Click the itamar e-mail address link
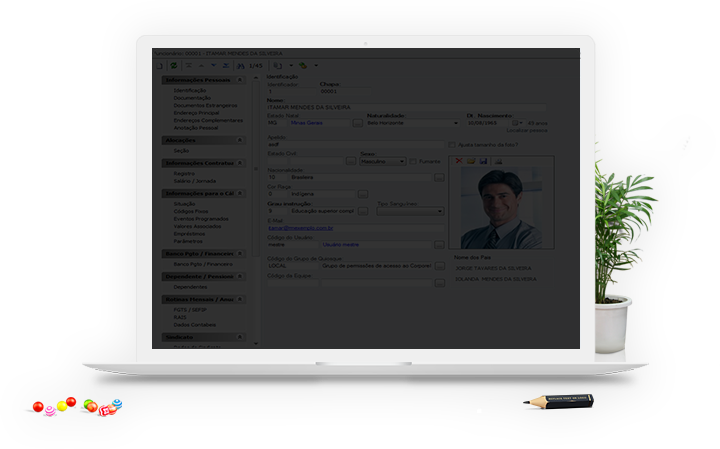The width and height of the screenshot is (720, 449). click(300, 228)
